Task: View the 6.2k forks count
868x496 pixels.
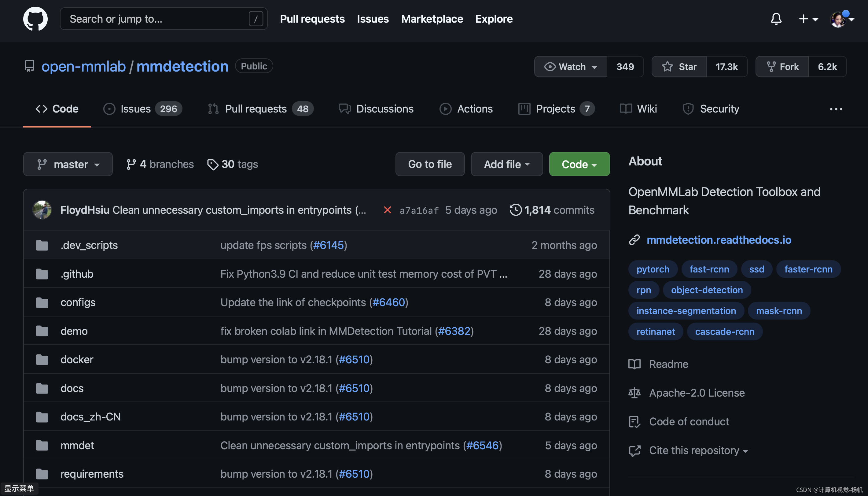Action: tap(827, 66)
